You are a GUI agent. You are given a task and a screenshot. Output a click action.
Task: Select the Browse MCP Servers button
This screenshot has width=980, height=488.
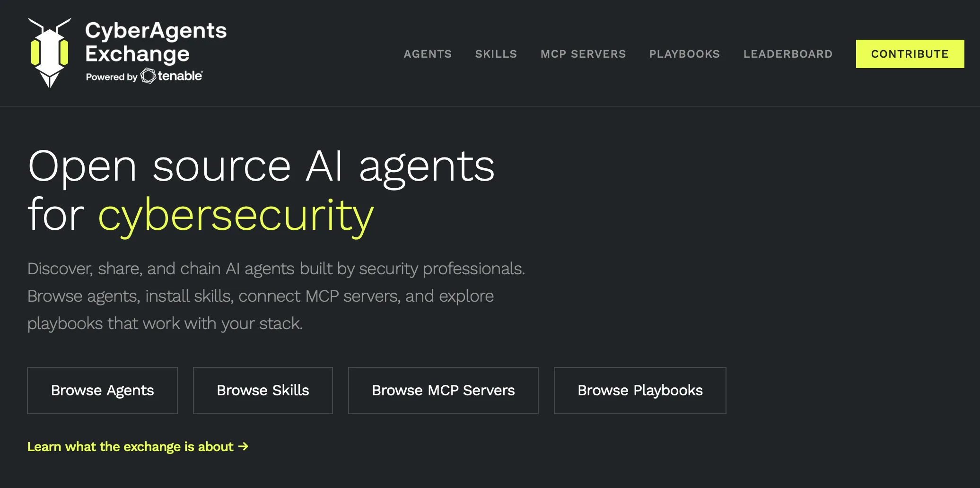[x=443, y=391]
